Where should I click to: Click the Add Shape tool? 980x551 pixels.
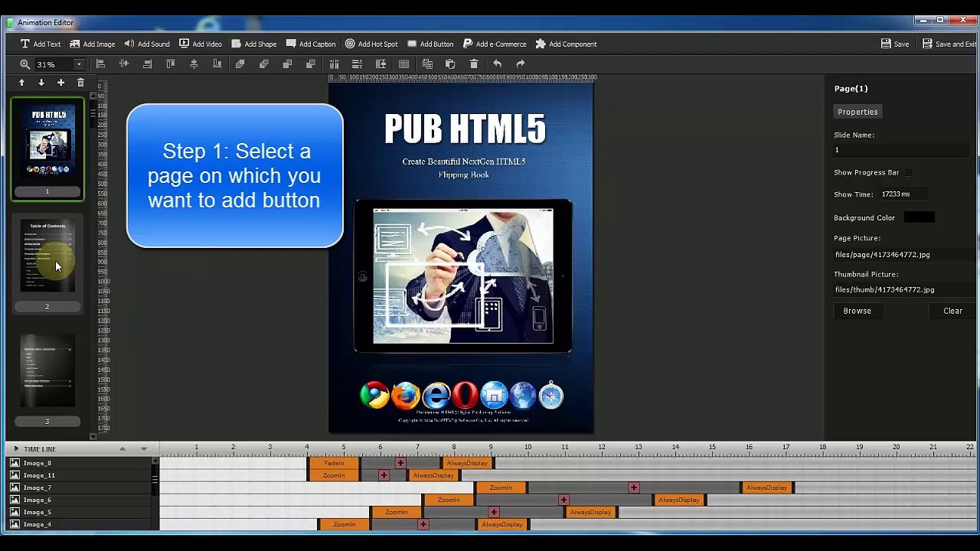click(253, 44)
